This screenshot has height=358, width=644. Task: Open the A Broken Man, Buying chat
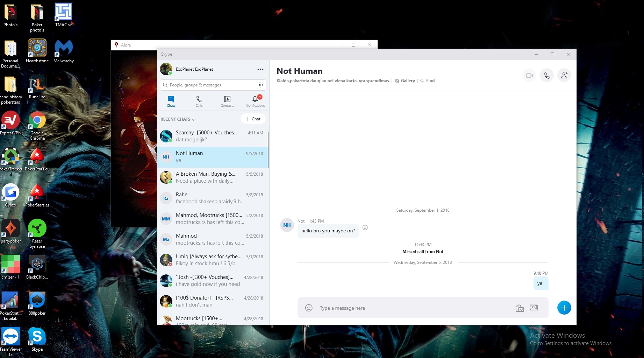[x=213, y=177]
